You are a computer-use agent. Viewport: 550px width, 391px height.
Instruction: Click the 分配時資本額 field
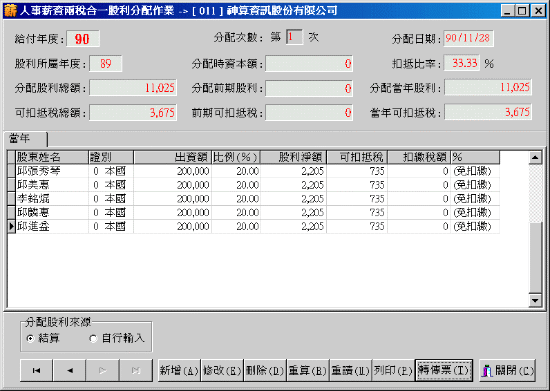click(309, 63)
